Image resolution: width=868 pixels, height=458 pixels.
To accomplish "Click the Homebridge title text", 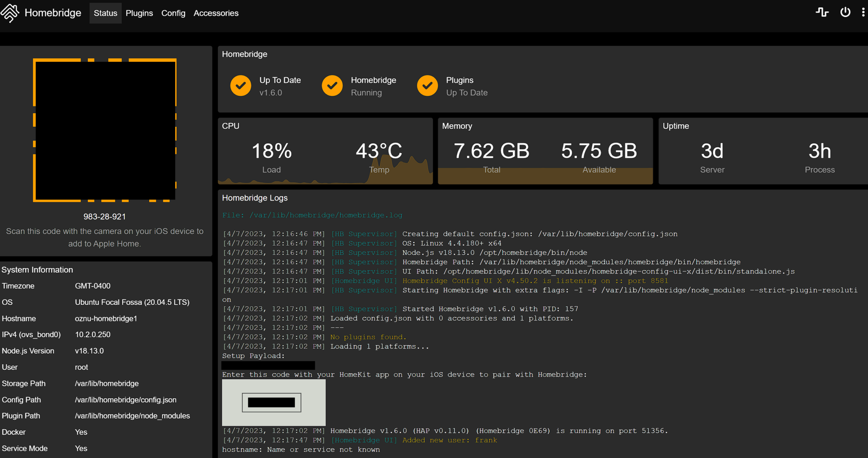I will coord(53,13).
